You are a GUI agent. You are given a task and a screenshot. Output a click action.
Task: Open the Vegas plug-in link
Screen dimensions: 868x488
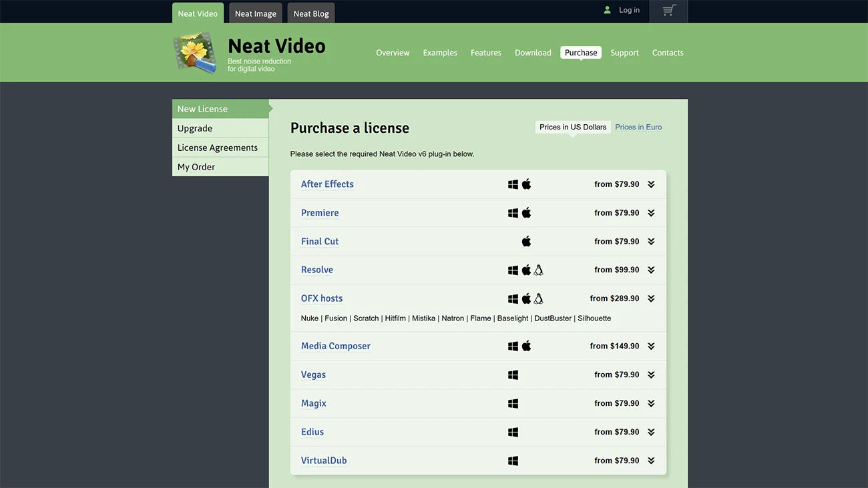coord(313,375)
